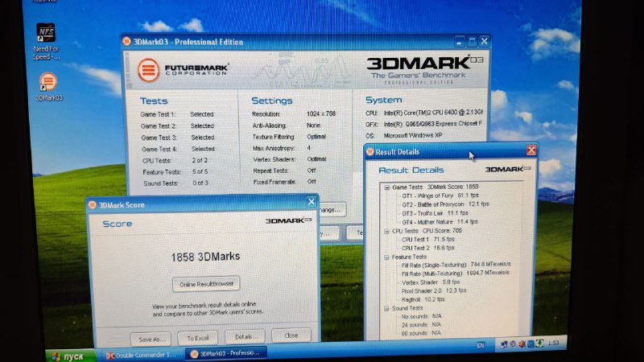Select CPU Test 1 result row

428,239
